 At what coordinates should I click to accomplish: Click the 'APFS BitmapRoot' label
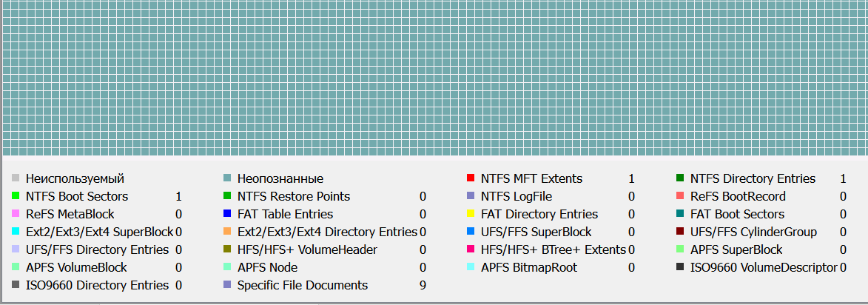coord(529,267)
